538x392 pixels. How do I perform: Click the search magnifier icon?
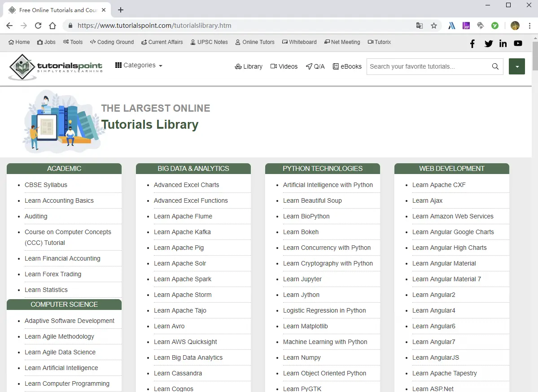point(495,66)
